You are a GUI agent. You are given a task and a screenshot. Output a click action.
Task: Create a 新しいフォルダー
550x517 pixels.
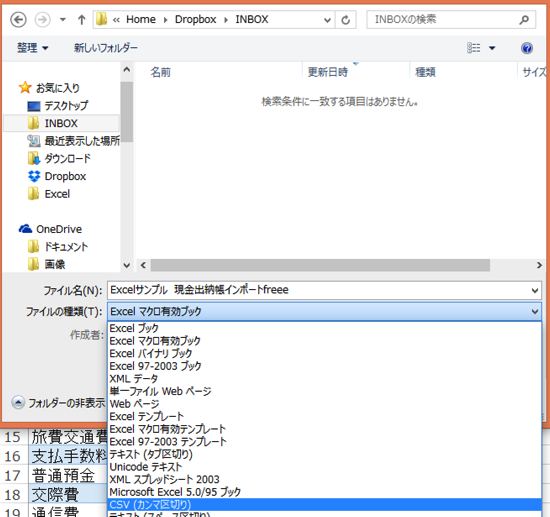[106, 48]
